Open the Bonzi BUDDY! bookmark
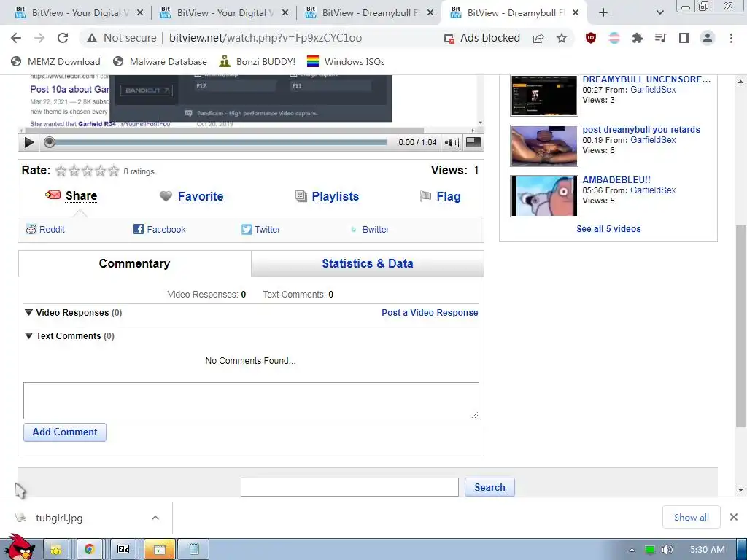The height and width of the screenshot is (560, 747). 258,61
